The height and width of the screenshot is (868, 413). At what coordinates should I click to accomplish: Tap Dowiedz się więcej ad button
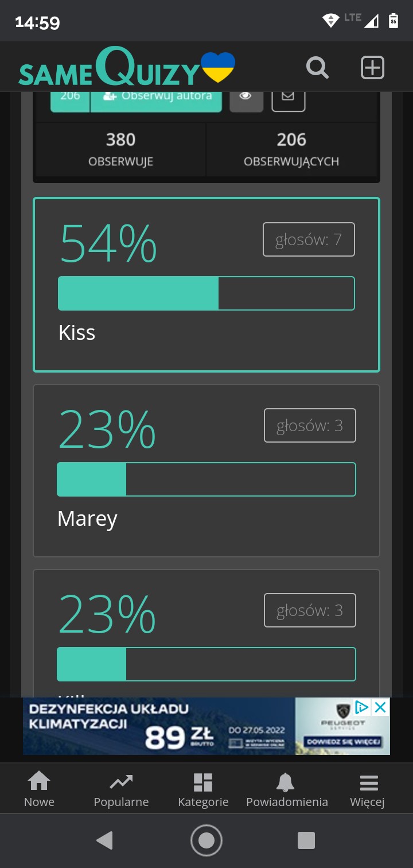[x=343, y=742]
